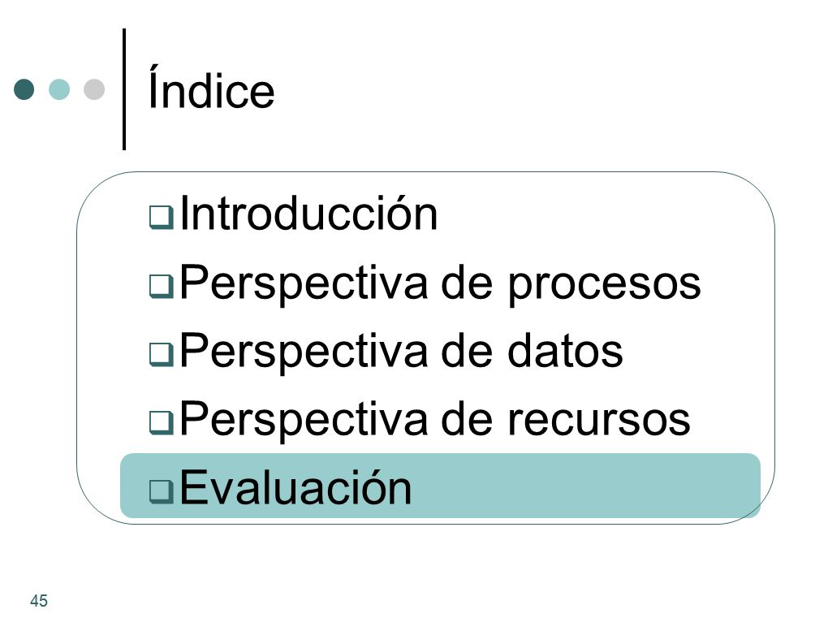Click the slide number 45
Screen dimensions: 828x644
(x=39, y=601)
